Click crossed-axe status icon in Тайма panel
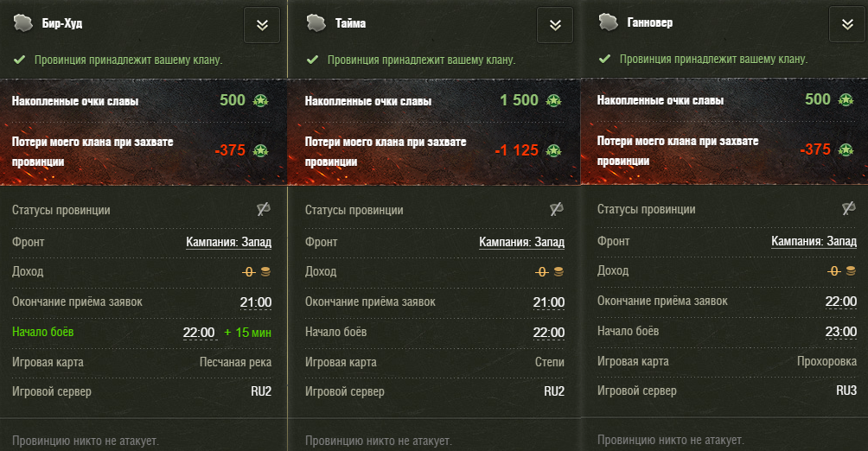Viewport: 868px width, 451px height. coord(557,209)
